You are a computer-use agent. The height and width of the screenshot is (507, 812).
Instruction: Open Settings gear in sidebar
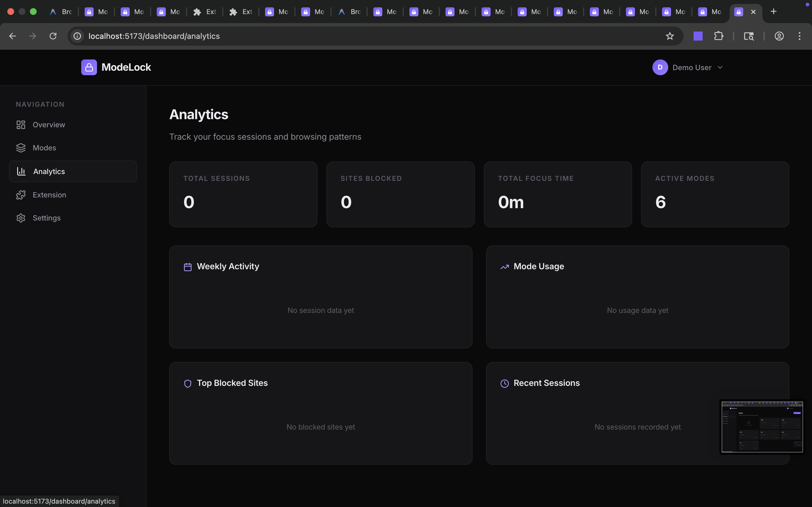click(x=21, y=218)
